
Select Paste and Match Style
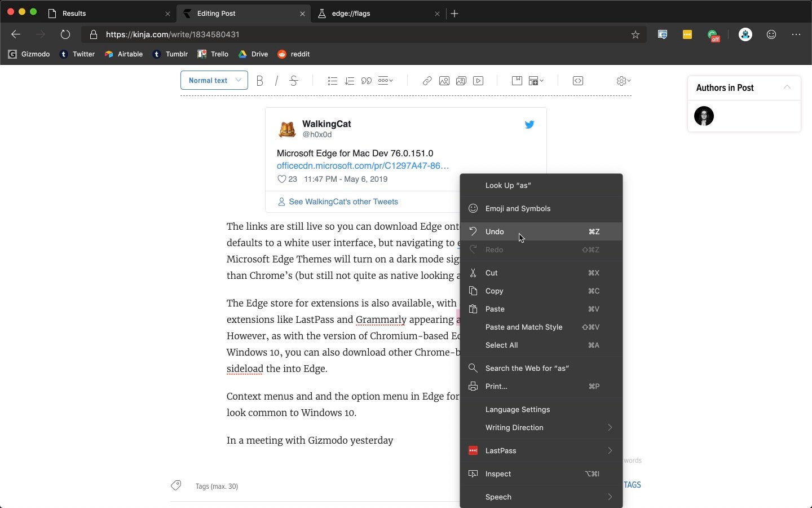[x=524, y=327]
